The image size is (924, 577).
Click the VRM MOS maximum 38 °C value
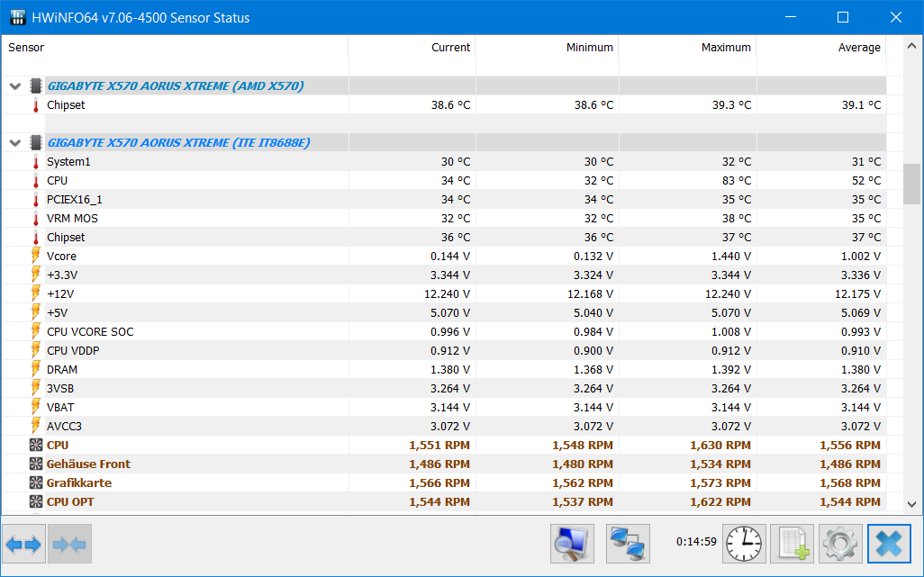(737, 219)
